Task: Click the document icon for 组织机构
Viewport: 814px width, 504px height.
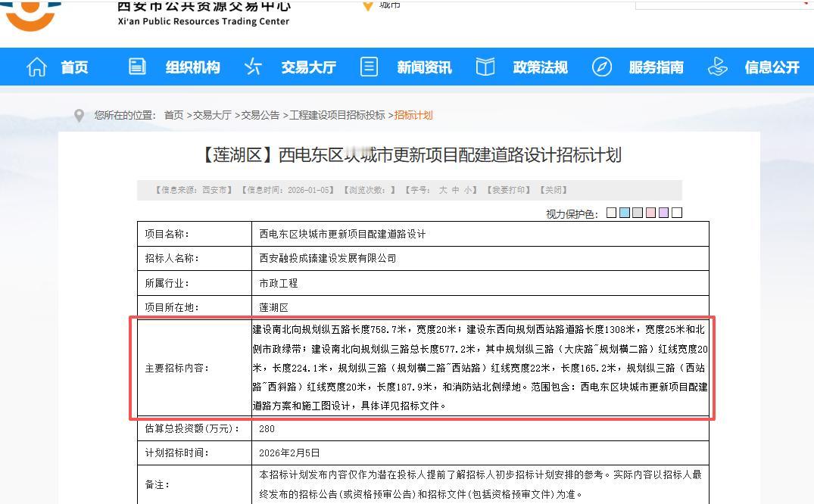Action: click(x=137, y=67)
